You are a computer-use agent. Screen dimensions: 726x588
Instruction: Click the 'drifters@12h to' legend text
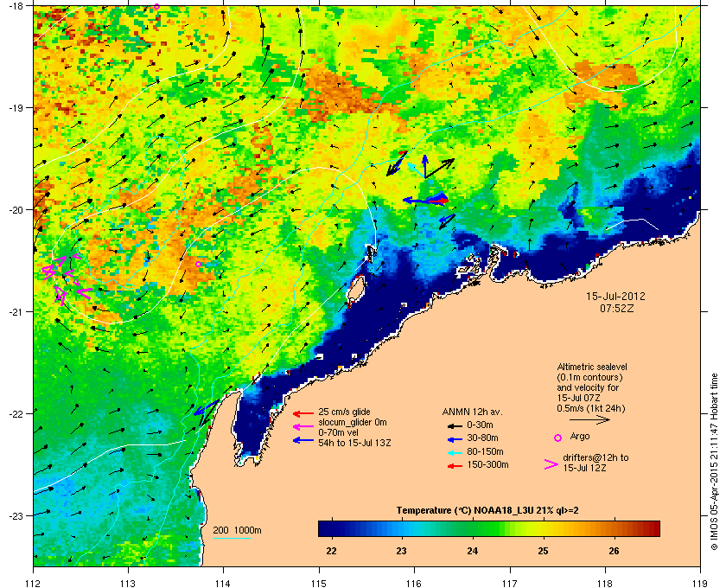pos(595,457)
